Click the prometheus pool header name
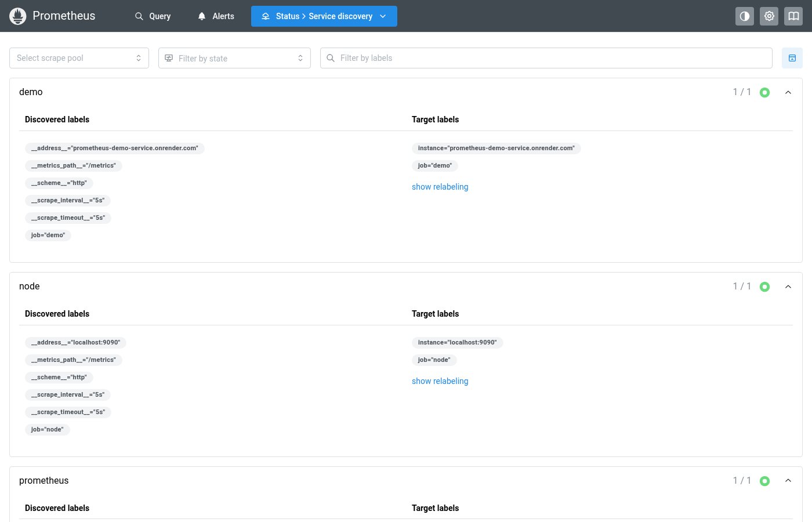 coord(44,481)
